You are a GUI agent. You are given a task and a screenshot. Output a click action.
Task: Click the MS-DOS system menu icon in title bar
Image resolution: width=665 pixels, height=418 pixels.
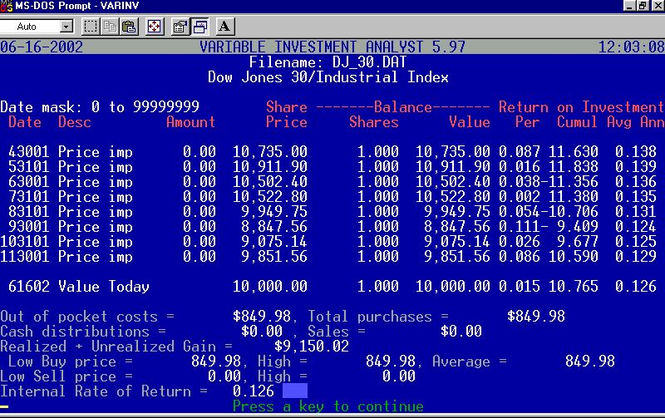click(6, 6)
